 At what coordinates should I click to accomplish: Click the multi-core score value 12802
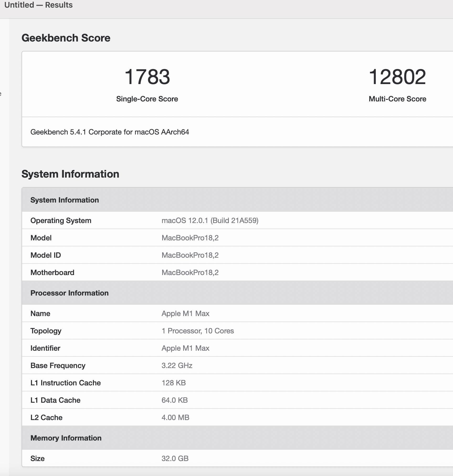pyautogui.click(x=397, y=77)
